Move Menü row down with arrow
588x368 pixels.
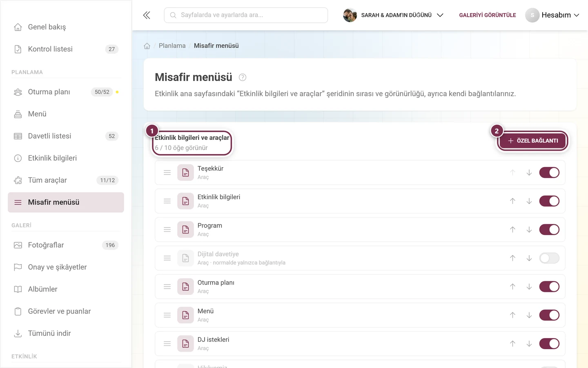[x=529, y=315]
